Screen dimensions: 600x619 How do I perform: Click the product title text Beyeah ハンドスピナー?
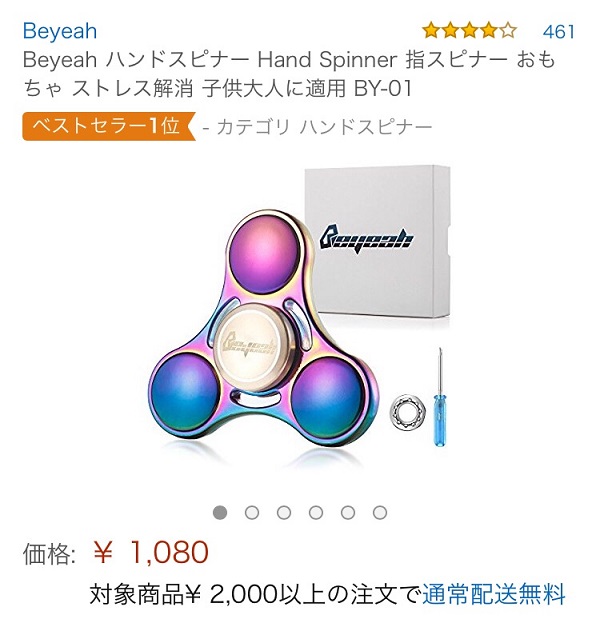click(136, 60)
